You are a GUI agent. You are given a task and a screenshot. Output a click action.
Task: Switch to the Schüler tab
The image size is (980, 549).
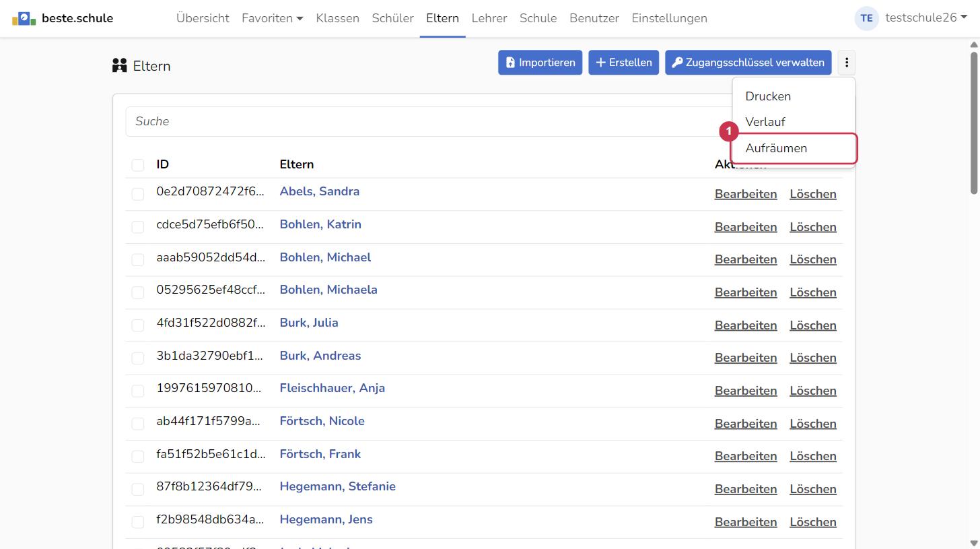392,18
